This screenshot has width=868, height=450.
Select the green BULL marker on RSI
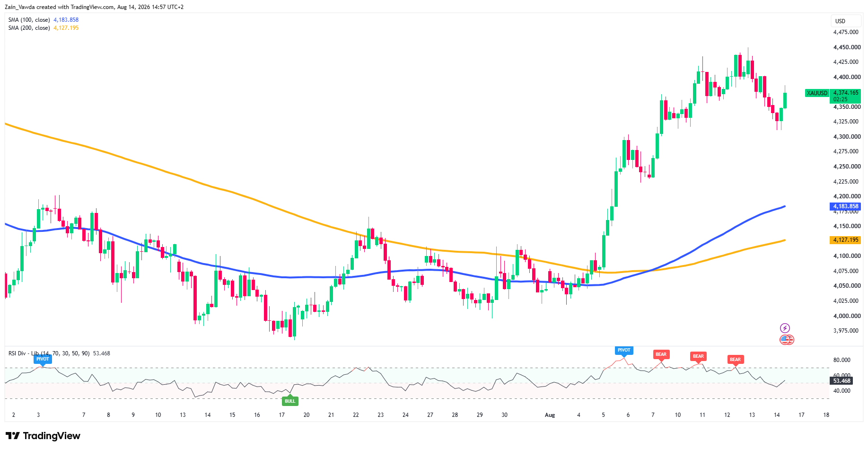(x=290, y=401)
